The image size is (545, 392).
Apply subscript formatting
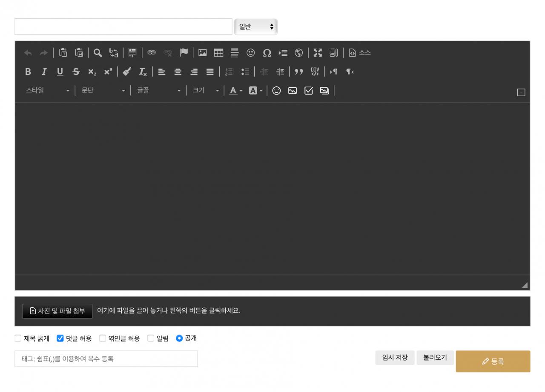click(x=92, y=72)
